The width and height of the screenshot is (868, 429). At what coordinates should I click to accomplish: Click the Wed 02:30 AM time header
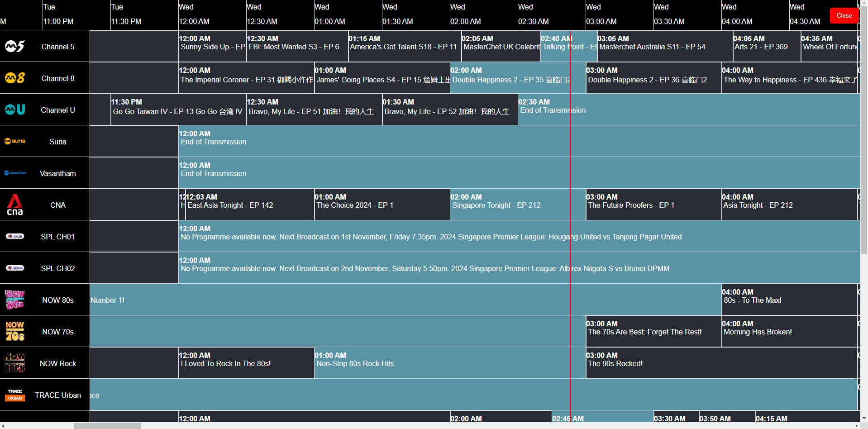(551, 14)
